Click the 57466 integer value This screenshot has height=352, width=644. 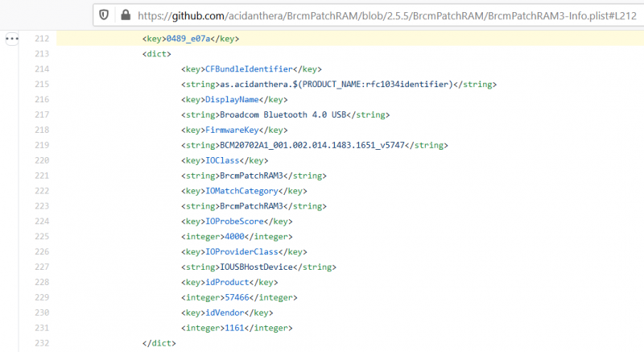(x=237, y=297)
